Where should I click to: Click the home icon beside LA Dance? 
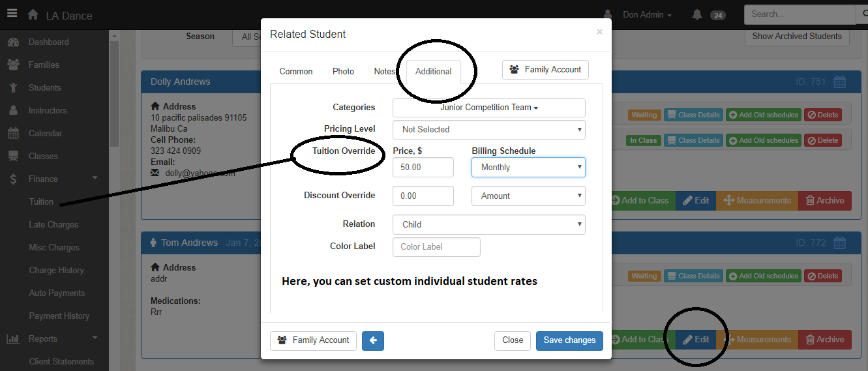(x=33, y=14)
